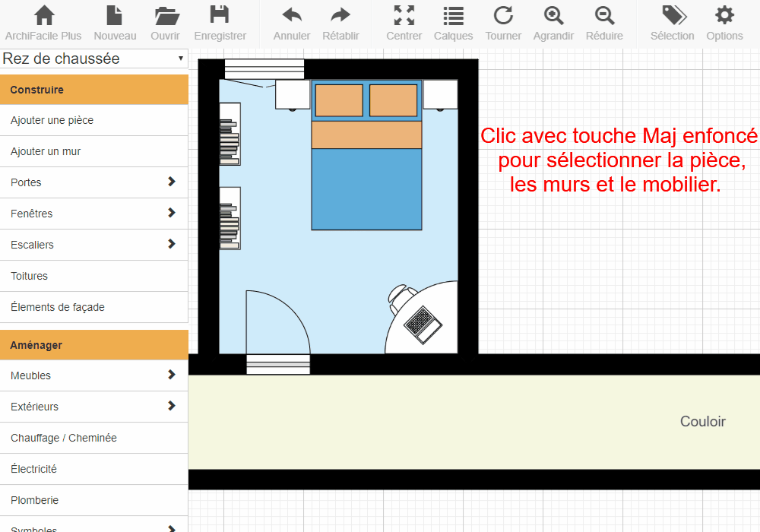This screenshot has width=760, height=532.
Task: Open the Construire section header
Action: point(94,89)
